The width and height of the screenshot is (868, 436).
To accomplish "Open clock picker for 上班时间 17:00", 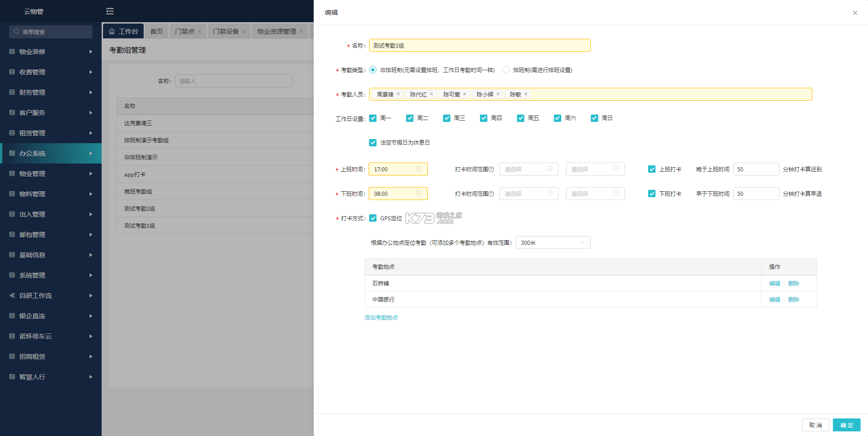I will point(419,169).
